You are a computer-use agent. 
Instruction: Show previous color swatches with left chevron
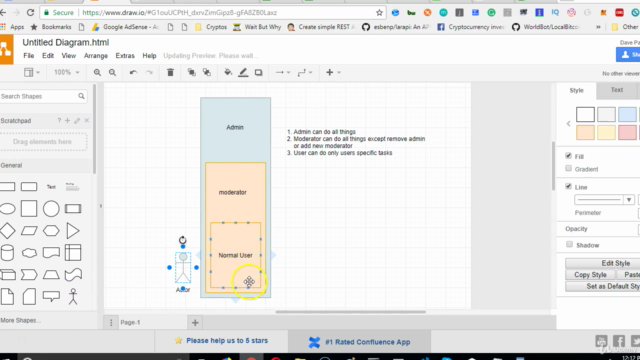(568, 124)
